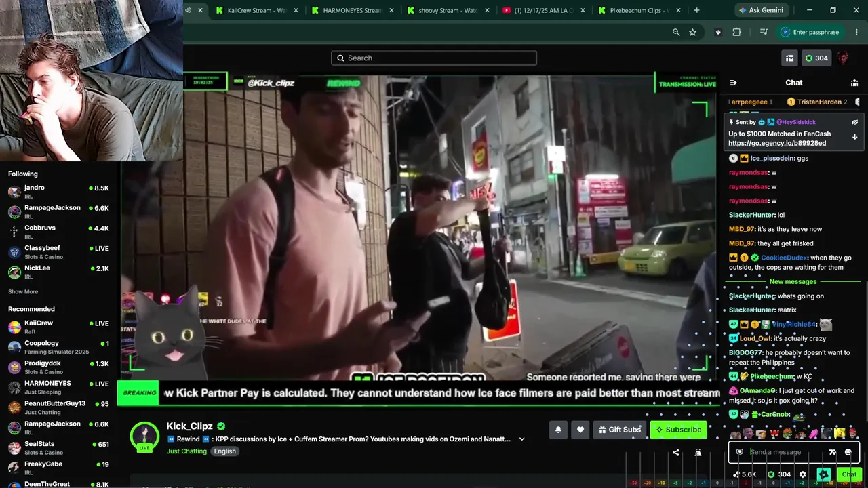868x488 pixels.
Task: Focus the Kick Search field
Action: pyautogui.click(x=434, y=58)
